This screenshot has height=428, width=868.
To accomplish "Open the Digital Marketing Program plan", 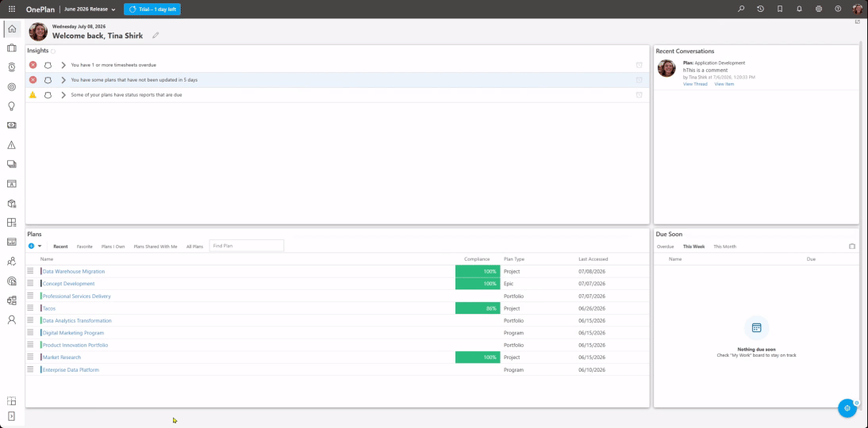I will pyautogui.click(x=73, y=333).
